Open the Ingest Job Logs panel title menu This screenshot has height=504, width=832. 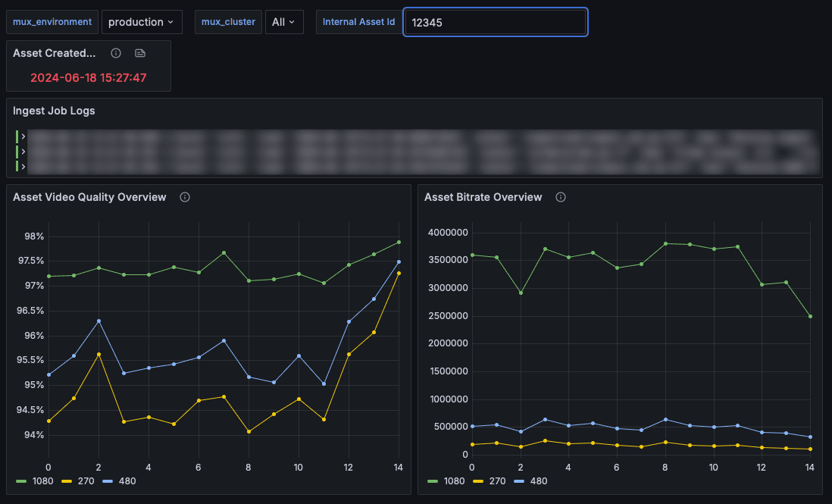(x=52, y=111)
